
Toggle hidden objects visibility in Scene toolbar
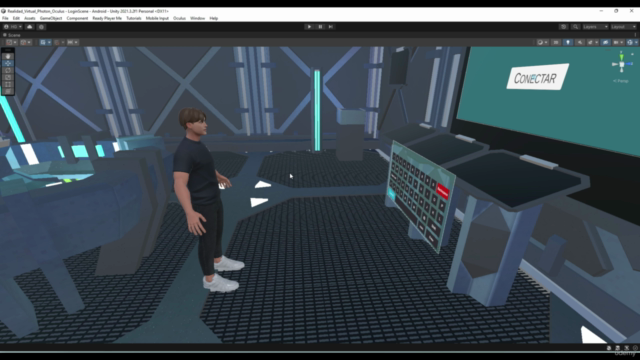606,42
